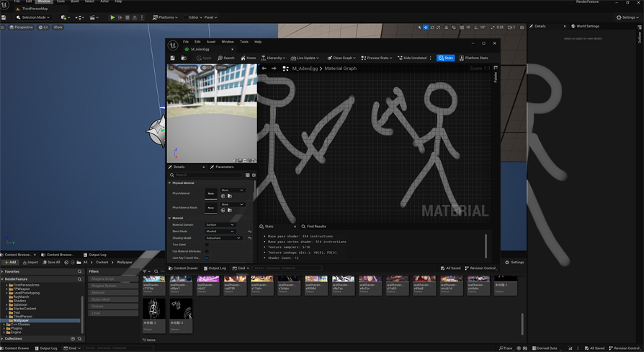Click the Phys Material None swatch thumbnail
Screen dimensions: 644x352
tap(211, 193)
